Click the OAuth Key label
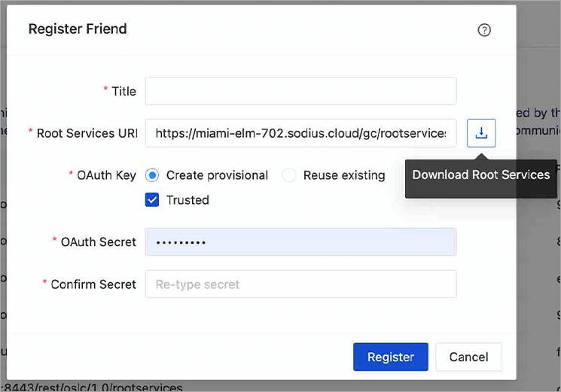The width and height of the screenshot is (561, 392). [107, 175]
